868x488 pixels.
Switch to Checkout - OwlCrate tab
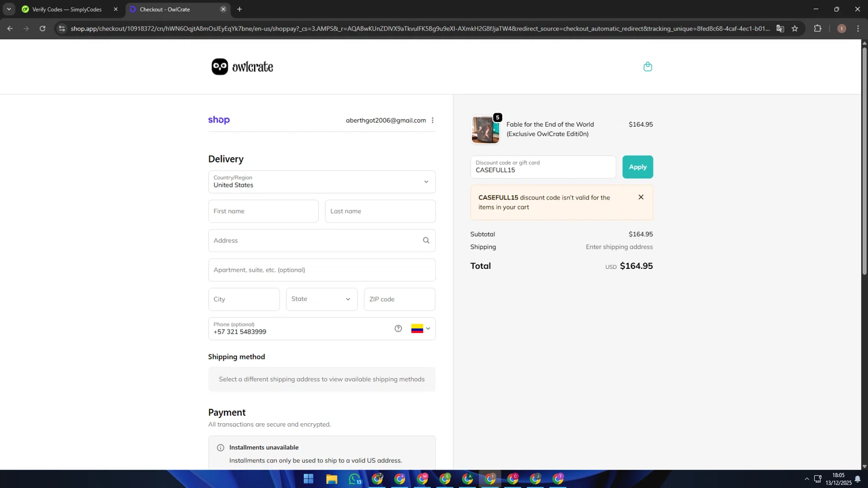pyautogui.click(x=176, y=9)
